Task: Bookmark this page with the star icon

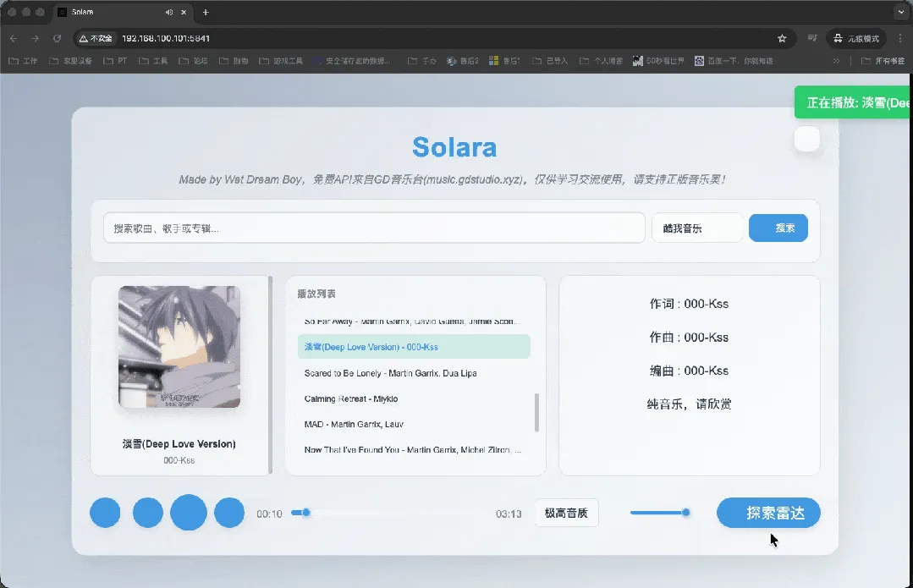Action: pyautogui.click(x=782, y=38)
